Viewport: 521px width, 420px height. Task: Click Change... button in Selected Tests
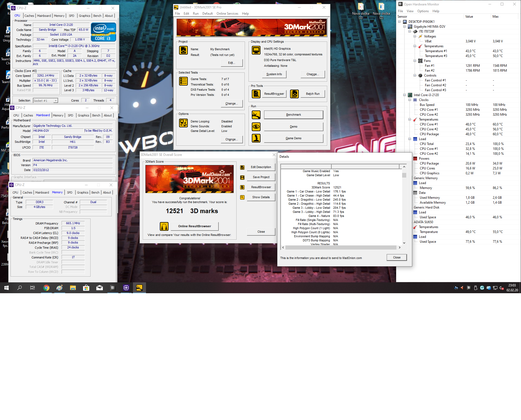231,103
